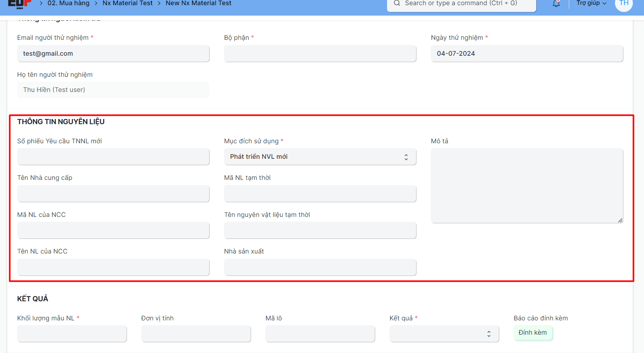Screen dimensions: 644x353
Task: Click the Số phiếu Yêu cầu TNNL mới field
Action: click(x=113, y=157)
